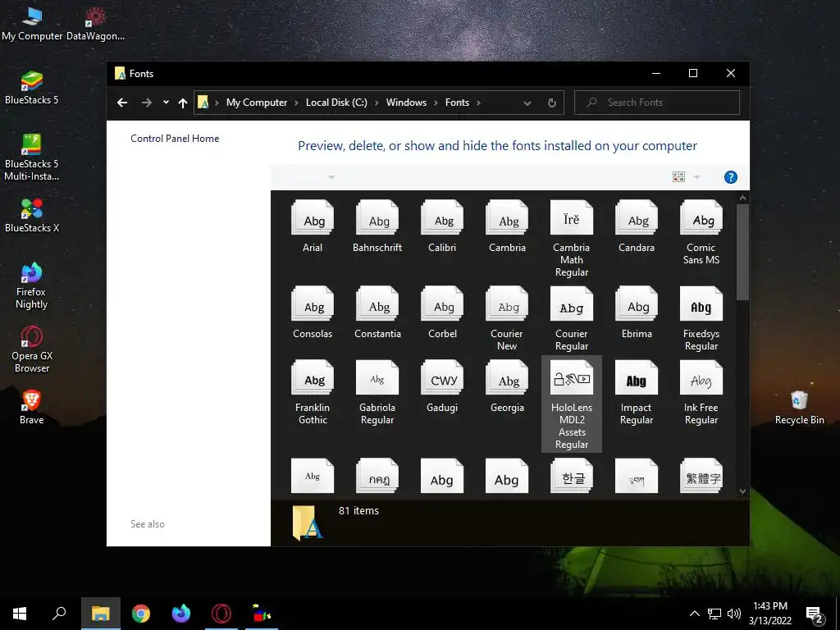
Task: Open Recycle Bin on desktop
Action: point(799,407)
